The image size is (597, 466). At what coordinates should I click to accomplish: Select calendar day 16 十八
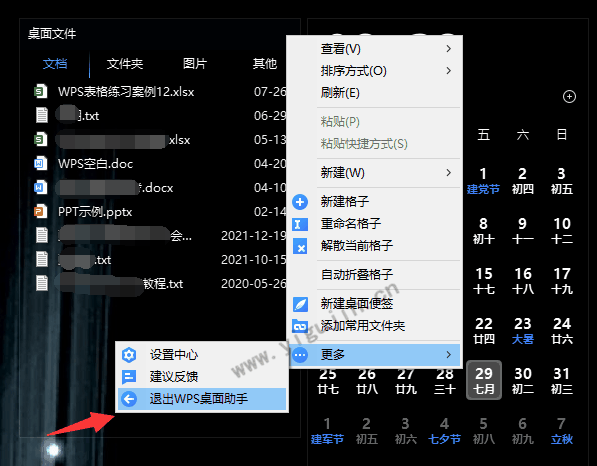(x=523, y=281)
